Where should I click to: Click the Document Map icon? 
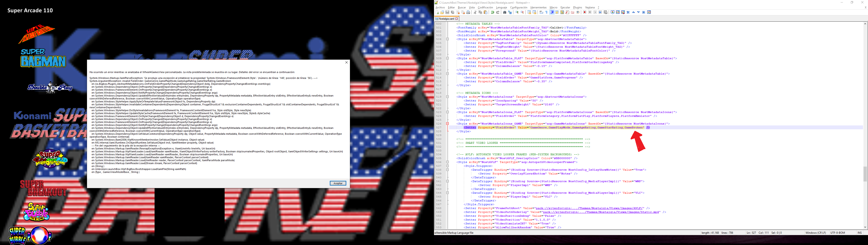(x=562, y=12)
